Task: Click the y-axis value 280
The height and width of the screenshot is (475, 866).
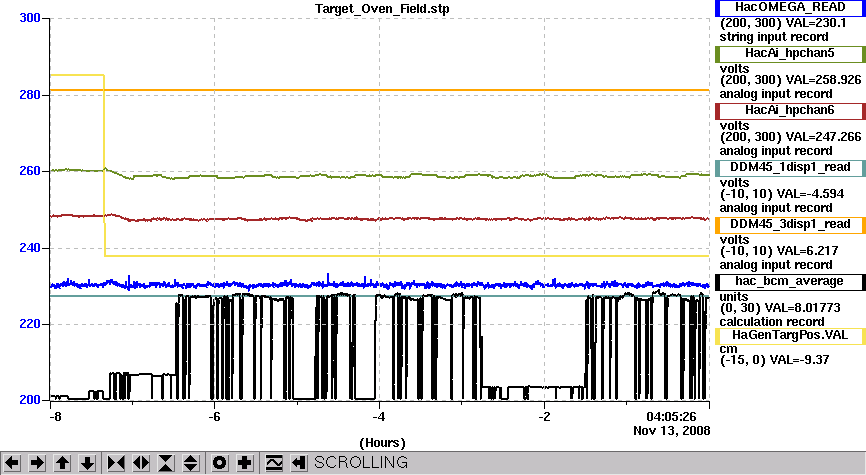Action: 30,95
